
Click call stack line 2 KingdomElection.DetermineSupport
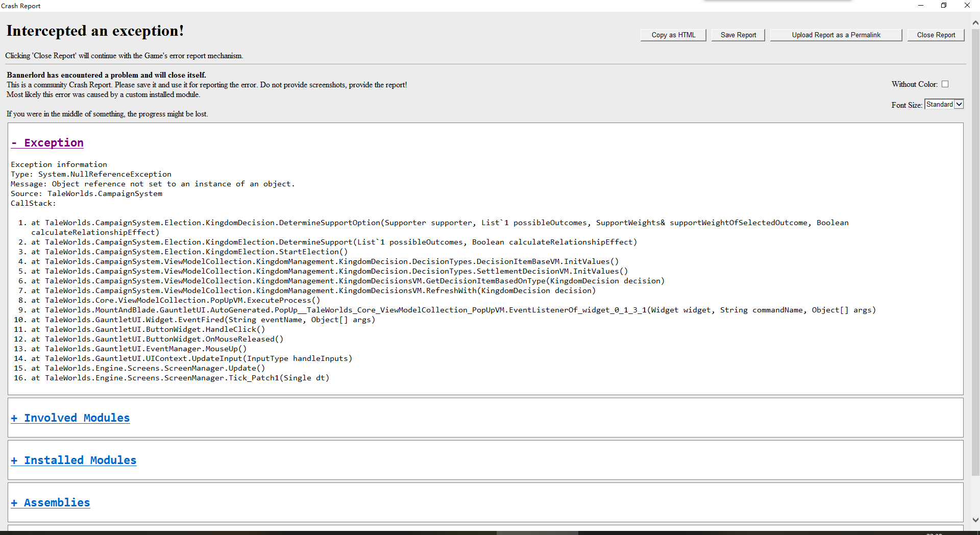[334, 242]
